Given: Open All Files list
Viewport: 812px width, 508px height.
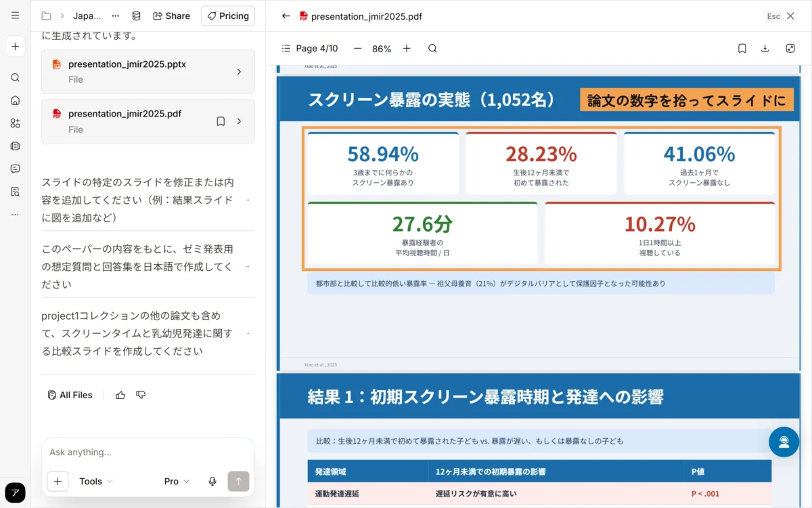Looking at the screenshot, I should [x=70, y=395].
